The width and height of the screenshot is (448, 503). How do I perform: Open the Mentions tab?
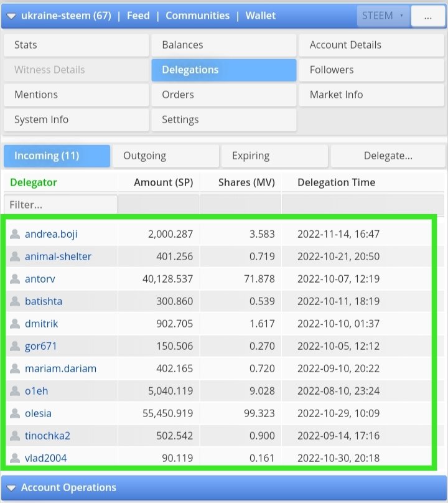click(77, 95)
